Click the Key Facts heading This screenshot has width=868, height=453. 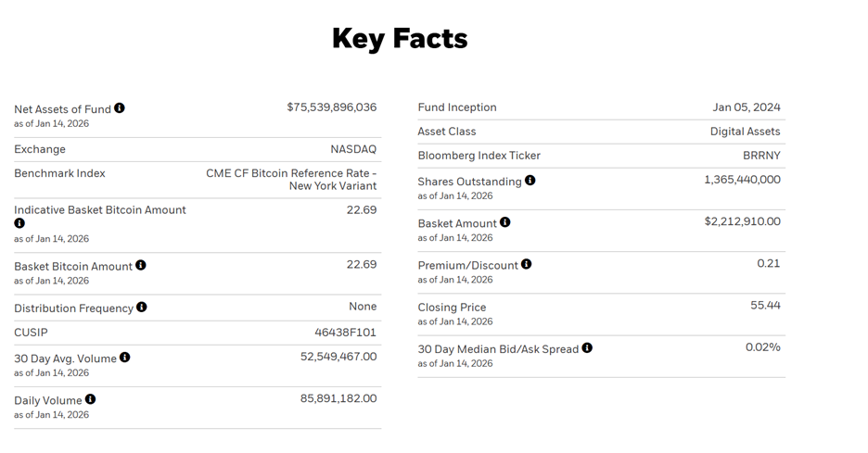pos(400,39)
